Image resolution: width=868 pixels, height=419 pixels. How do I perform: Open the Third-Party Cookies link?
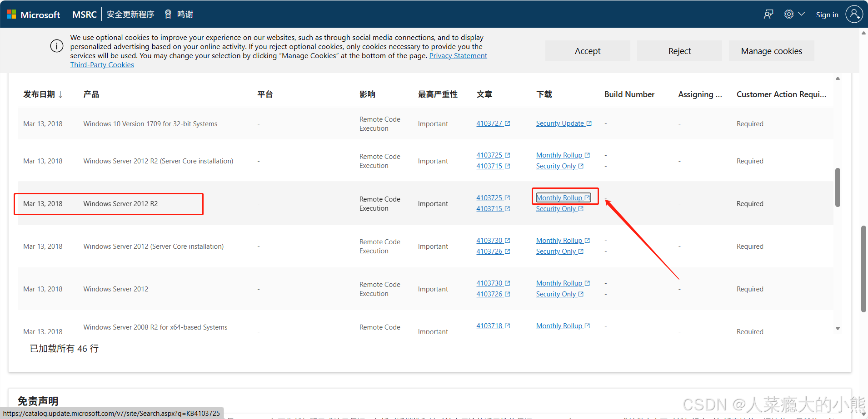[102, 65]
